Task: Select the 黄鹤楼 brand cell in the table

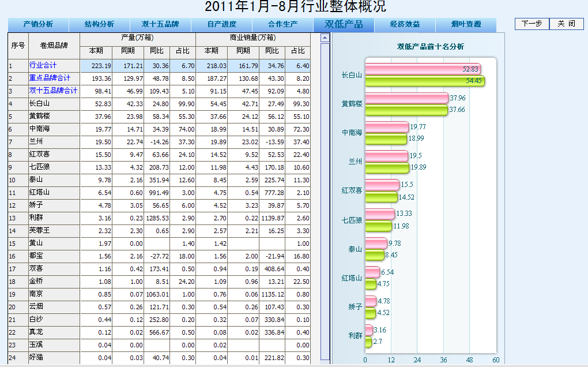Action: (54, 117)
